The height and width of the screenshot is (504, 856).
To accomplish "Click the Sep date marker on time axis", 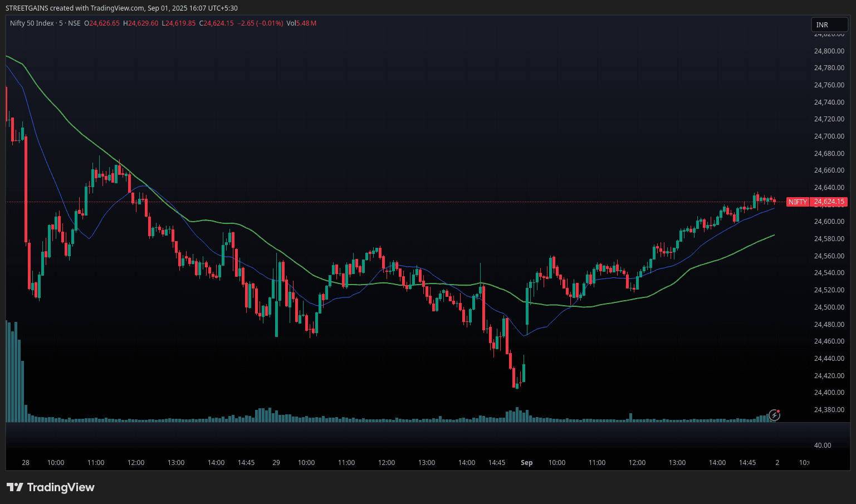I will coord(526,463).
